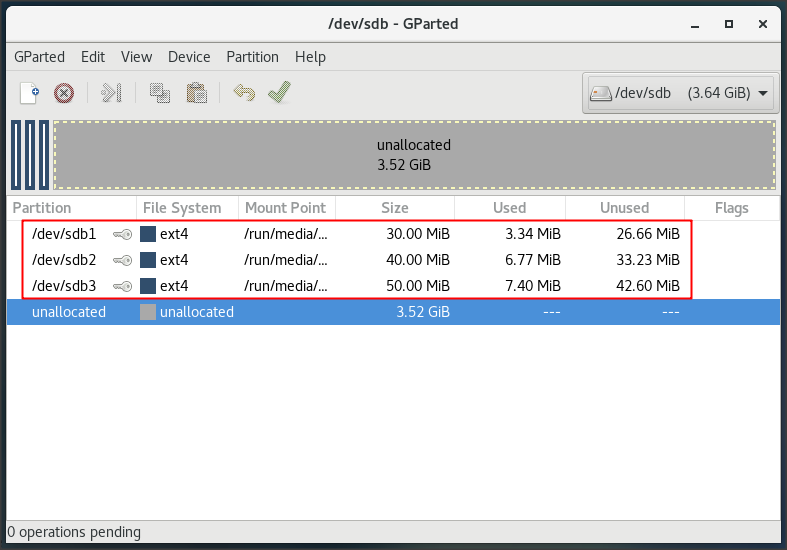Screen dimensions: 787x550
Task: Click the unallocated 3.52 GiB disk map block
Action: coord(415,155)
